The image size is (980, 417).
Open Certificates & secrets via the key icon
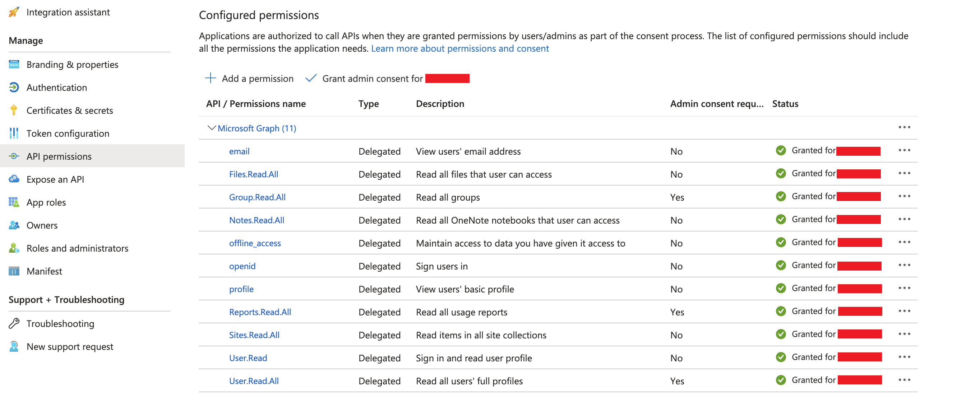pos(14,110)
